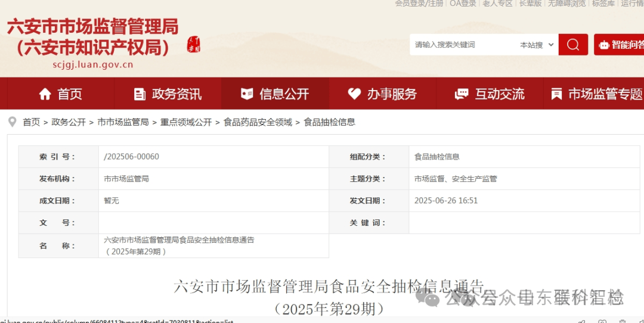
Task: Click the 长辈版 top link
Action: (530, 4)
